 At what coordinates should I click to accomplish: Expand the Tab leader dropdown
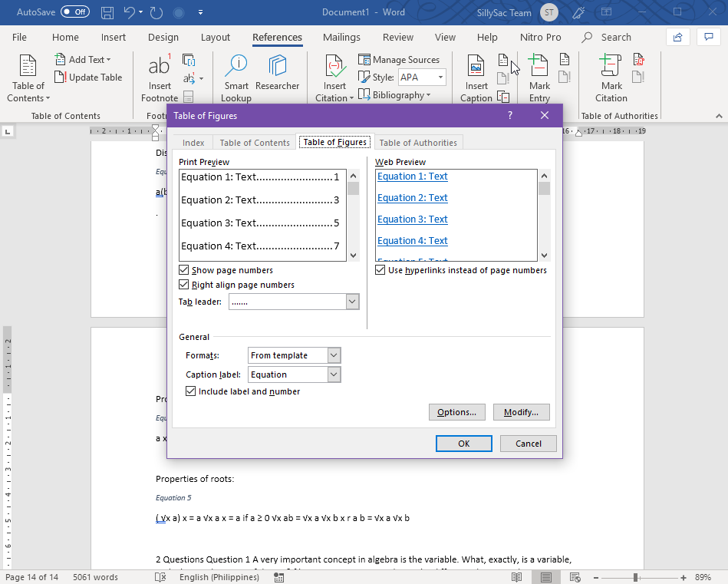click(x=352, y=302)
